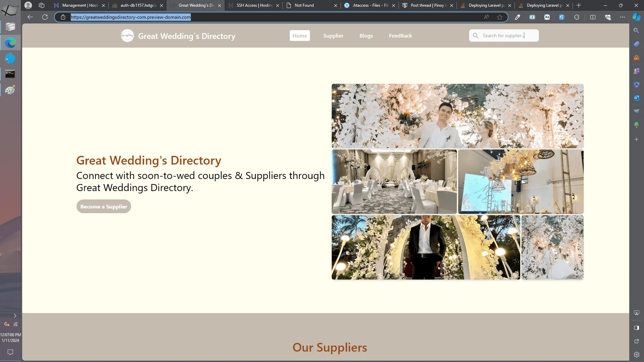Switch to the auth-db1157 tab
This screenshot has height=362, width=644.
[138, 5]
